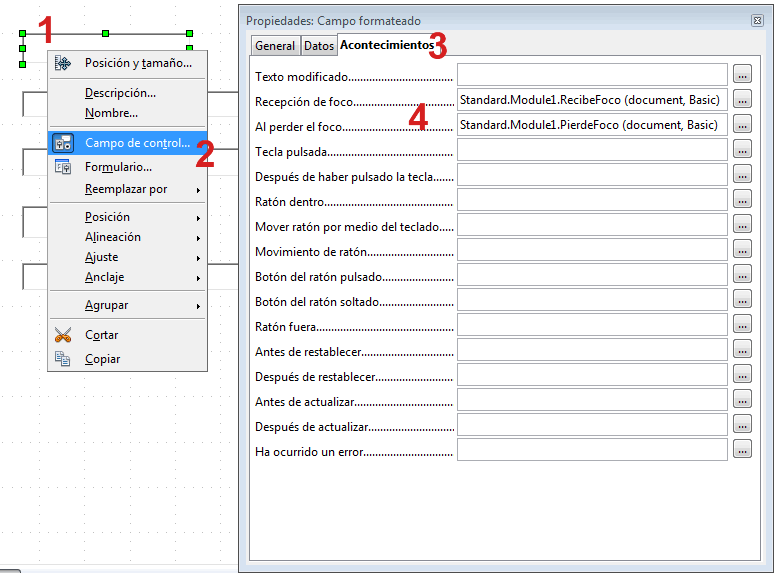The width and height of the screenshot is (774, 573).
Task: Click ... button for Movimiento de ratón
Action: tap(742, 249)
